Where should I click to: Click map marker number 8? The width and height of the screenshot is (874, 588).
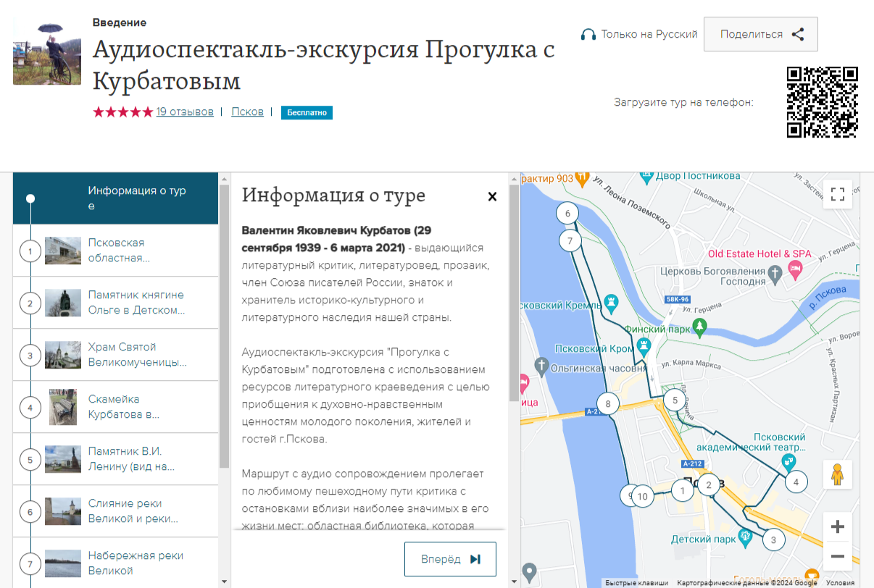[x=609, y=404]
